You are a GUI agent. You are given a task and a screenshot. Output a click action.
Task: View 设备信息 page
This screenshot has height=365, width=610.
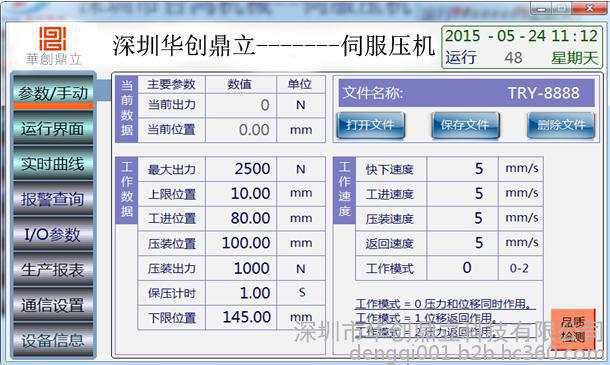(53, 340)
